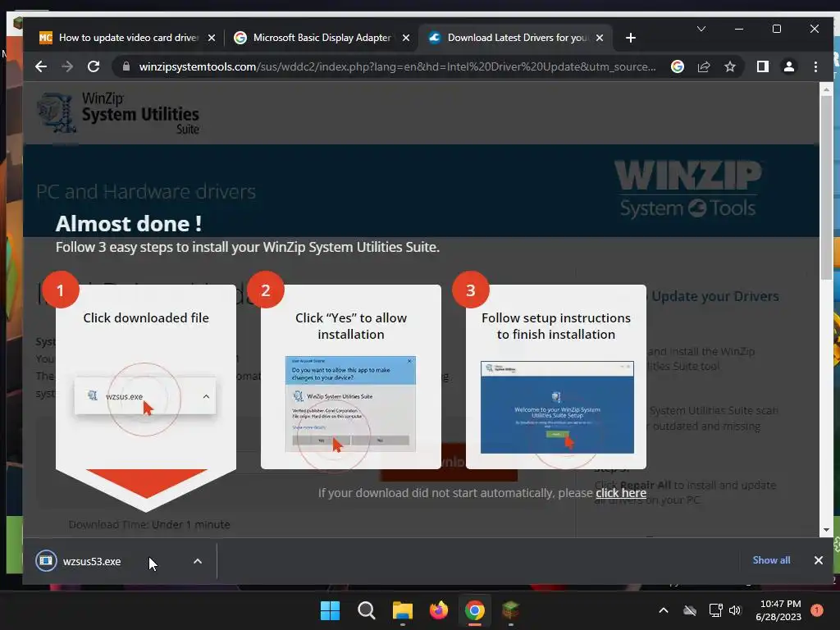Reload the current page
This screenshot has height=630, width=840.
pos(94,66)
